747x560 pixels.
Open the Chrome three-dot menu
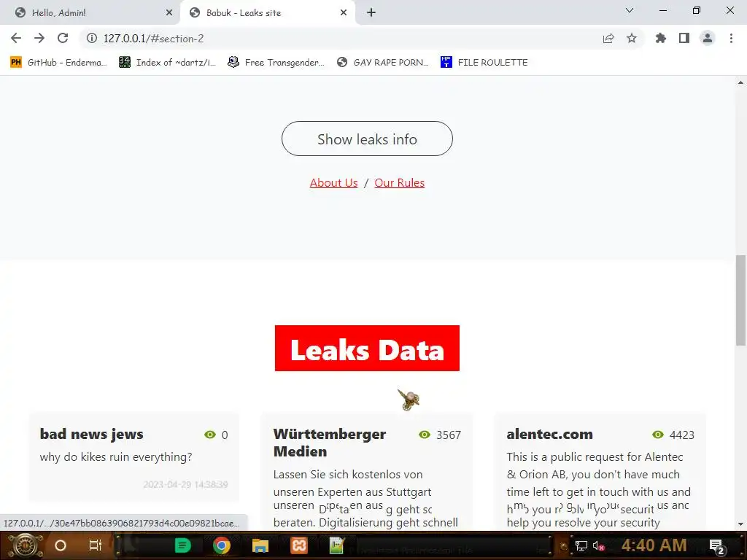point(731,38)
